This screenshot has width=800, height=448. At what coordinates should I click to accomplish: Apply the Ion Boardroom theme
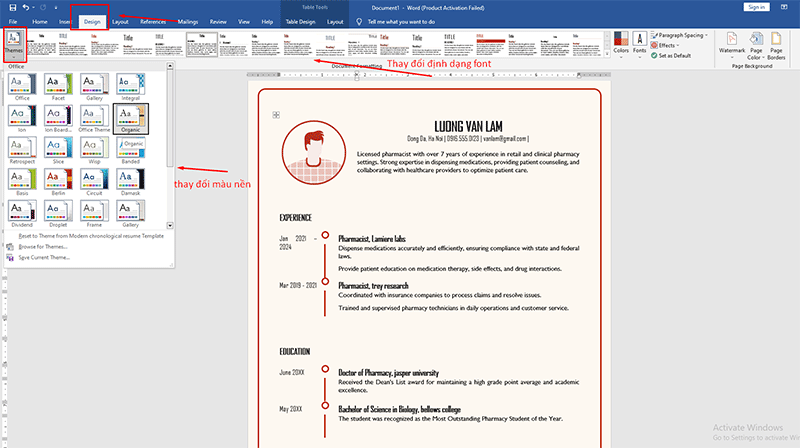(x=58, y=118)
